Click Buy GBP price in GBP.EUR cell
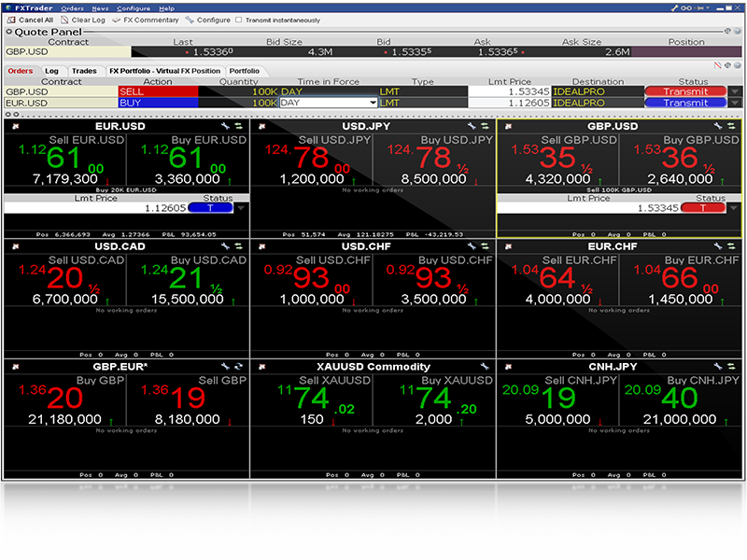747x560 pixels. click(64, 400)
